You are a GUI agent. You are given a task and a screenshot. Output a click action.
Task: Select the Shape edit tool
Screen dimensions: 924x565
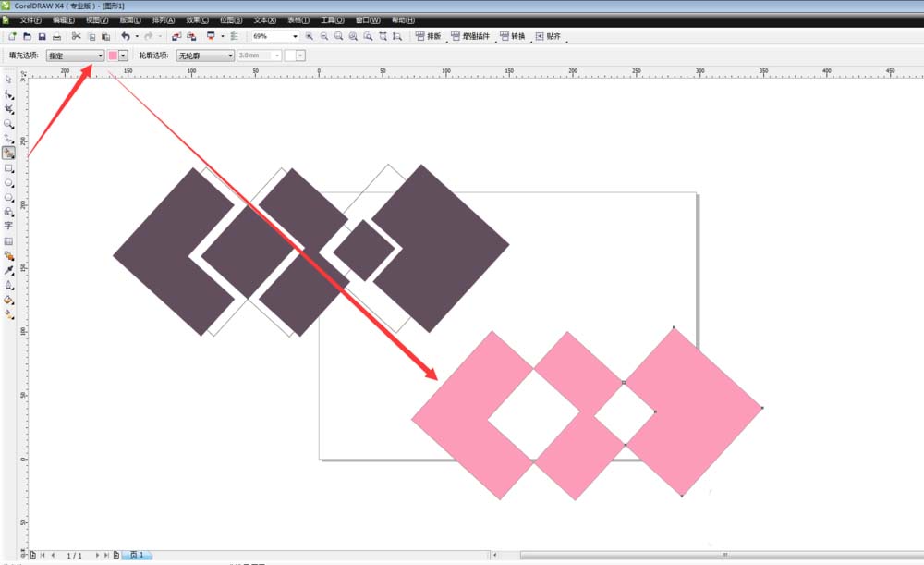click(x=8, y=94)
